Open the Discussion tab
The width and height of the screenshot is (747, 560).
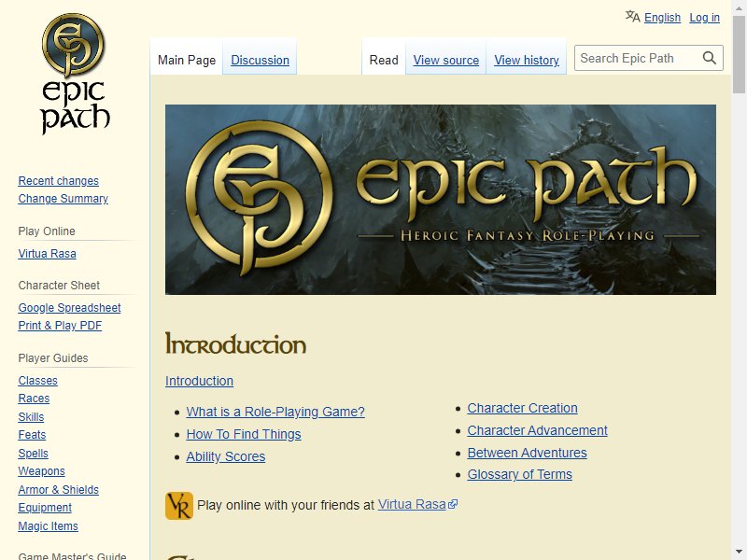click(x=261, y=61)
